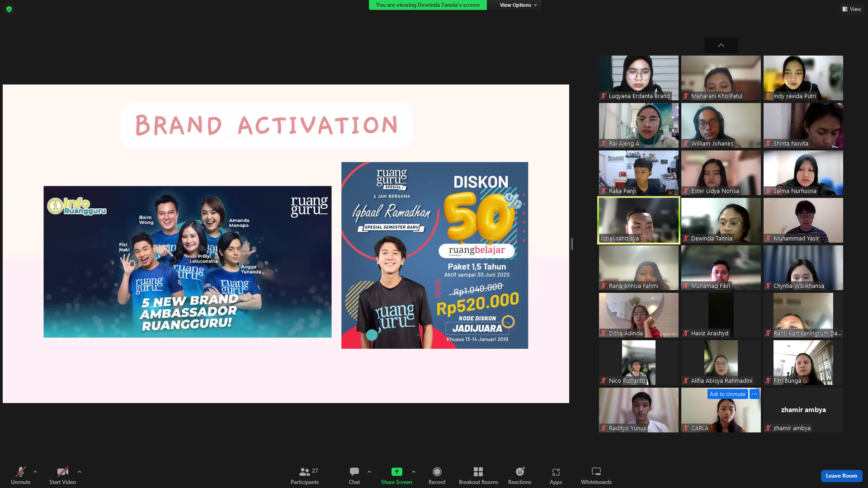Select Radityo Yunus's video tile

pos(639,410)
